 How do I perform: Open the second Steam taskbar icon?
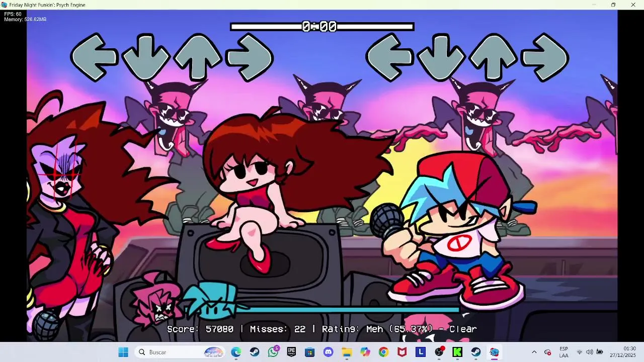click(476, 352)
